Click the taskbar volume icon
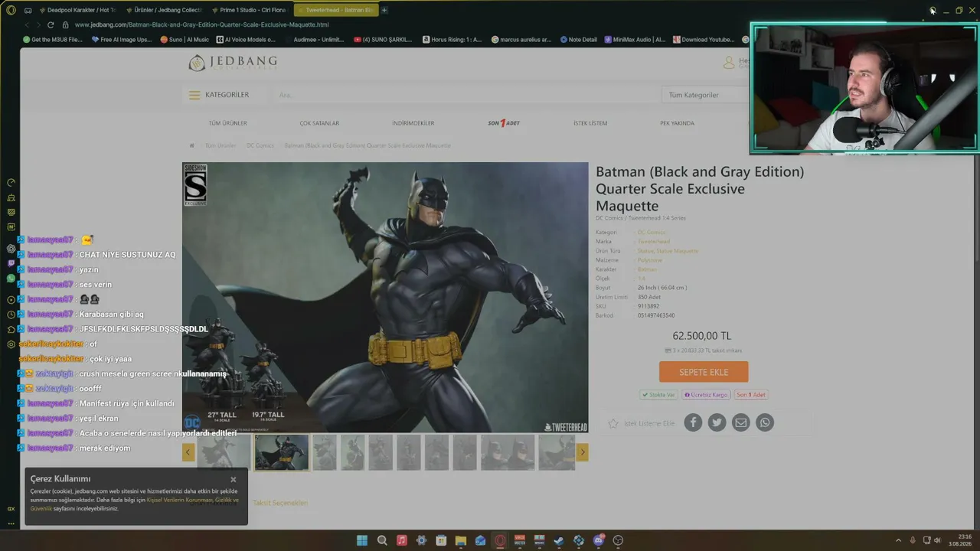The width and height of the screenshot is (980, 551). pos(937,540)
